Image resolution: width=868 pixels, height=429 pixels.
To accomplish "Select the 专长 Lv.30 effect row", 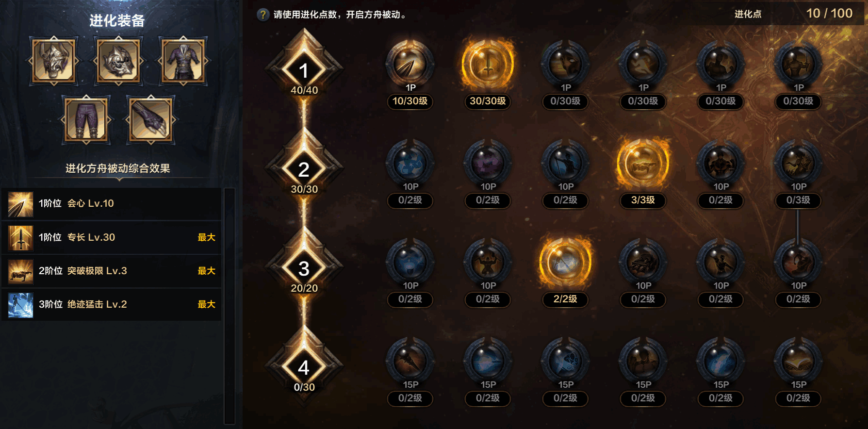I will (112, 237).
